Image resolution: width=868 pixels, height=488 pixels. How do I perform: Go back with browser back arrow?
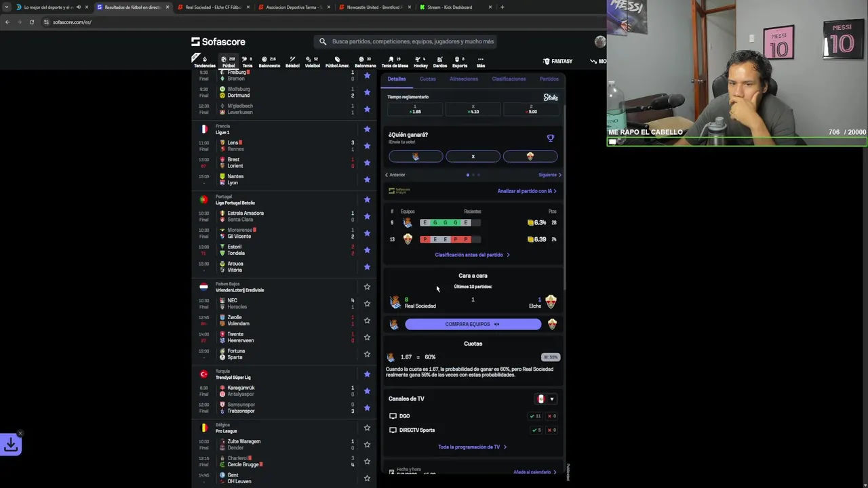7,22
